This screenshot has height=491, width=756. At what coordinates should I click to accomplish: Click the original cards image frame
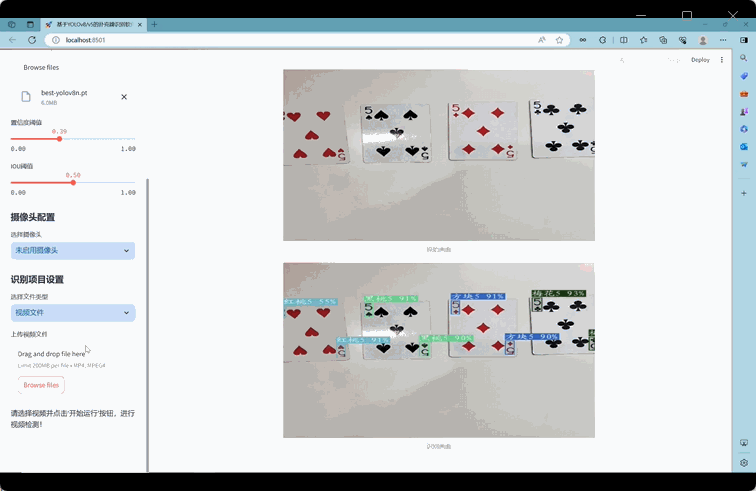[x=439, y=155]
